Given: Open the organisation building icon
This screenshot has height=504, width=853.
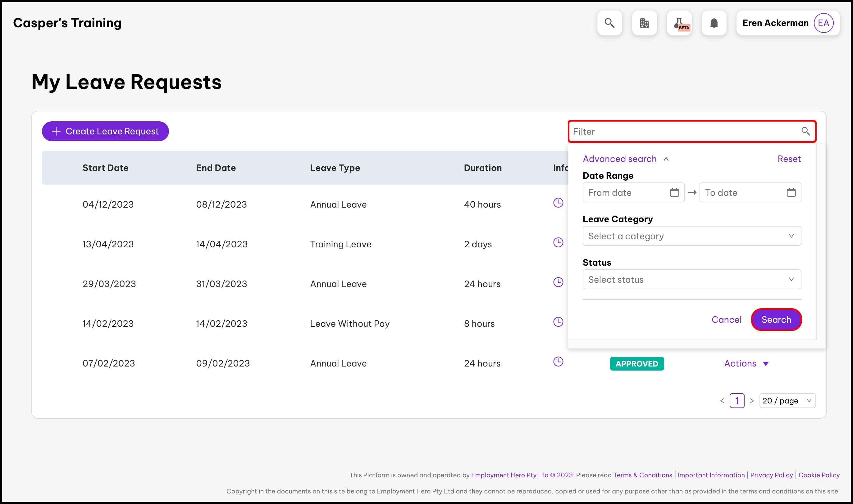Looking at the screenshot, I should (644, 23).
